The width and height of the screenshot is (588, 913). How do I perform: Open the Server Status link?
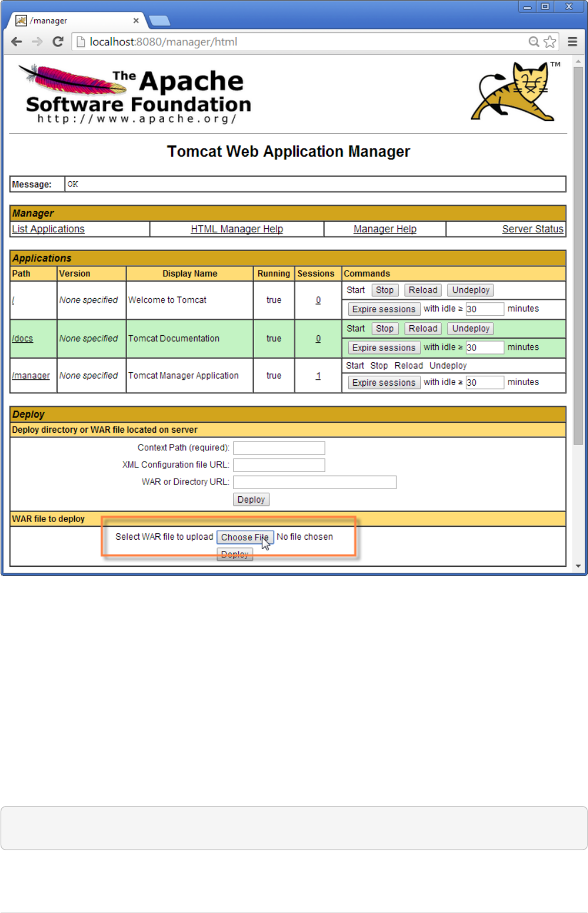click(533, 229)
